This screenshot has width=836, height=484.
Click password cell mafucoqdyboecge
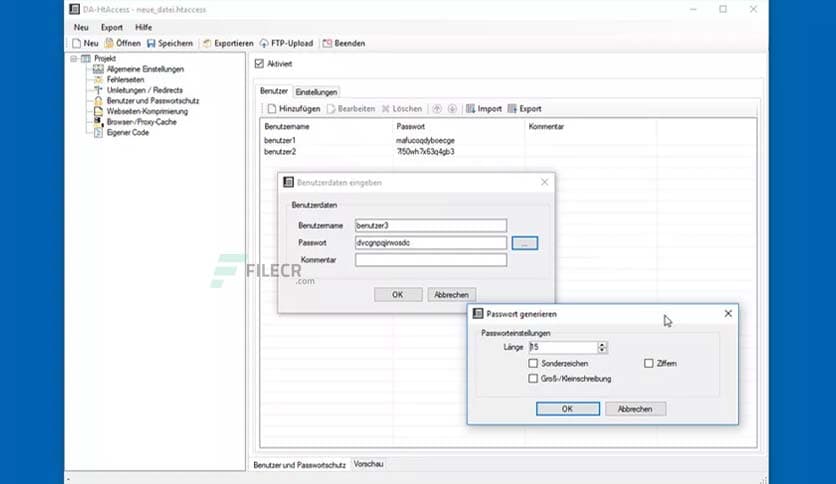pos(425,141)
